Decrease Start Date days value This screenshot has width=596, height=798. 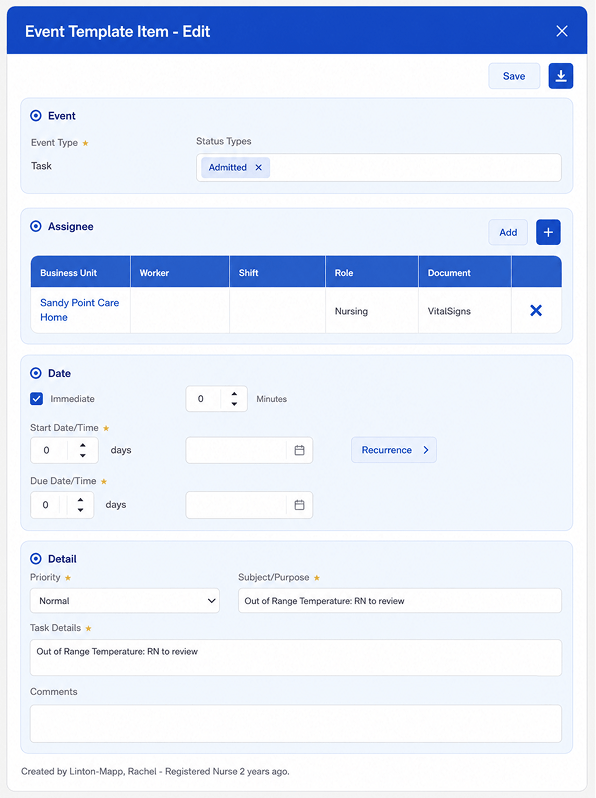[83, 455]
